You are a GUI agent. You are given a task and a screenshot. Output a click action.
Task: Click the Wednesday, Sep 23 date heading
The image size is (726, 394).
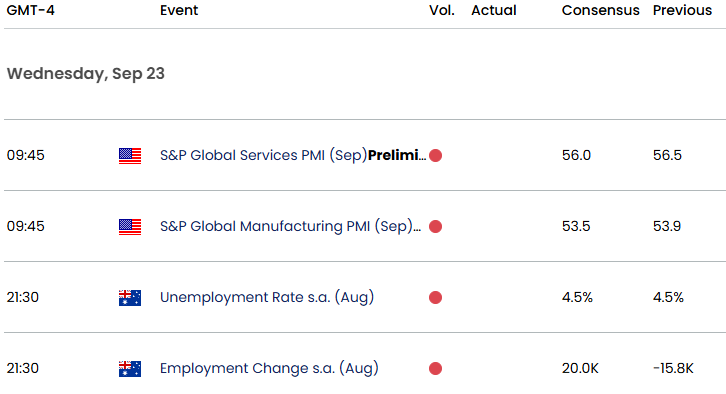tap(86, 74)
